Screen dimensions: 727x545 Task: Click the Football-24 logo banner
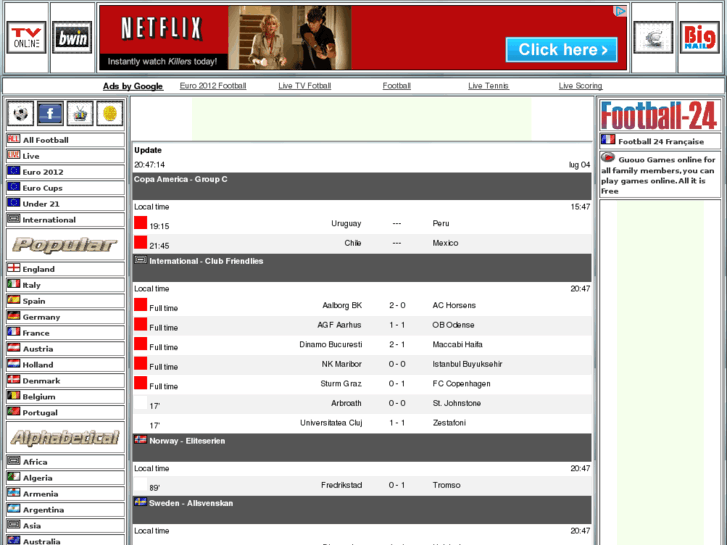pyautogui.click(x=659, y=115)
